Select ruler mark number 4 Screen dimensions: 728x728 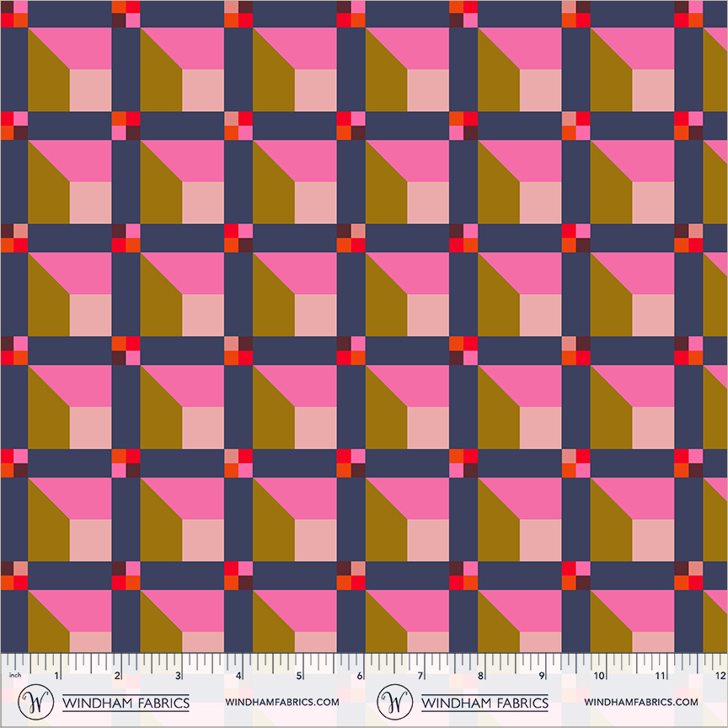pyautogui.click(x=238, y=676)
